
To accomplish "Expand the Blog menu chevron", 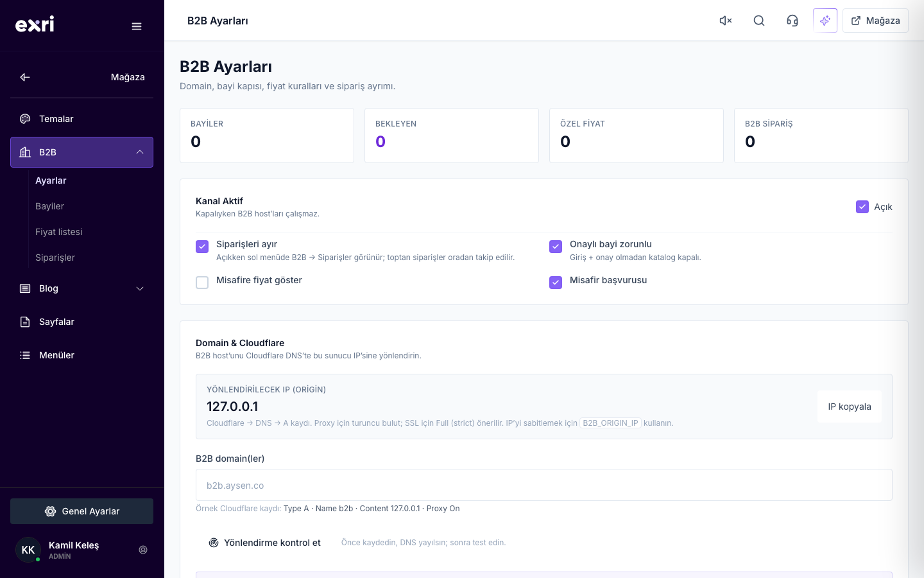I will click(140, 288).
